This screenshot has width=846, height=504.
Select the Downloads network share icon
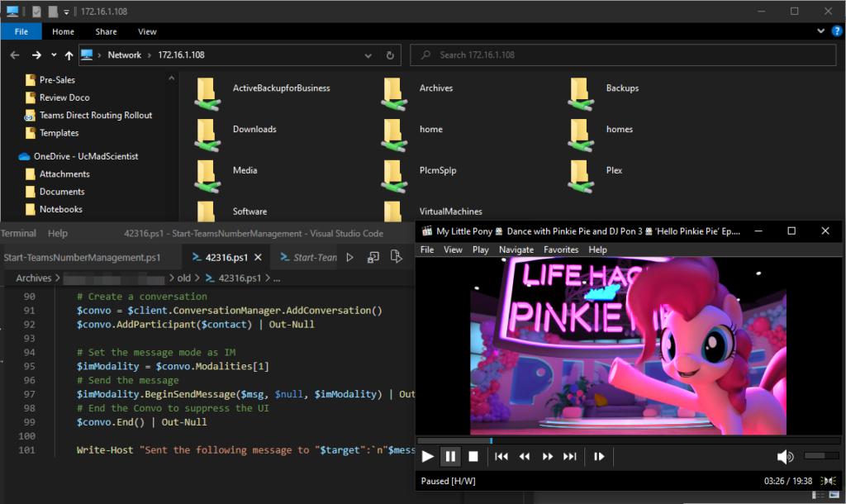pyautogui.click(x=207, y=136)
